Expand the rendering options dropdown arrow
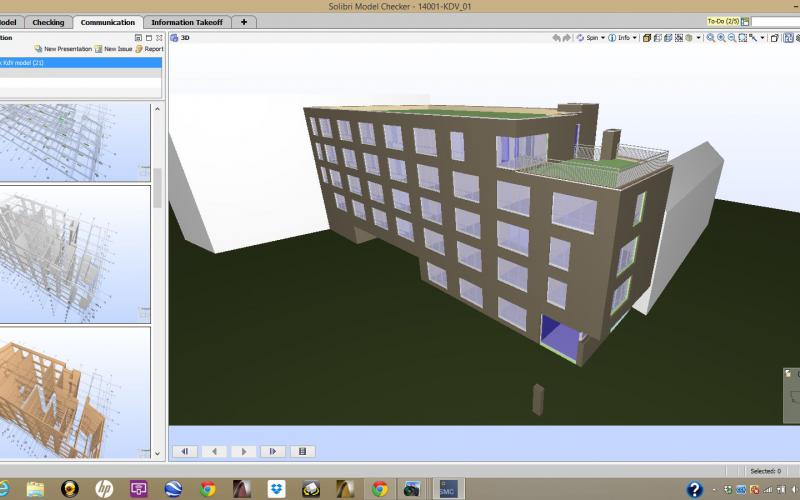Image resolution: width=800 pixels, height=500 pixels. tap(698, 38)
